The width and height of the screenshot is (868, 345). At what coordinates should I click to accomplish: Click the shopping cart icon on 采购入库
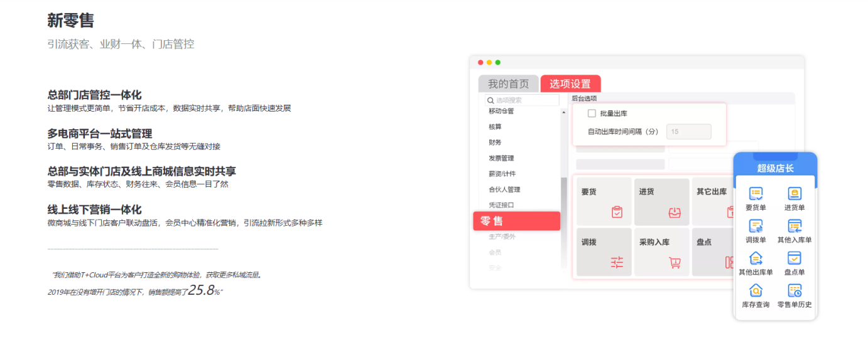[x=675, y=263]
